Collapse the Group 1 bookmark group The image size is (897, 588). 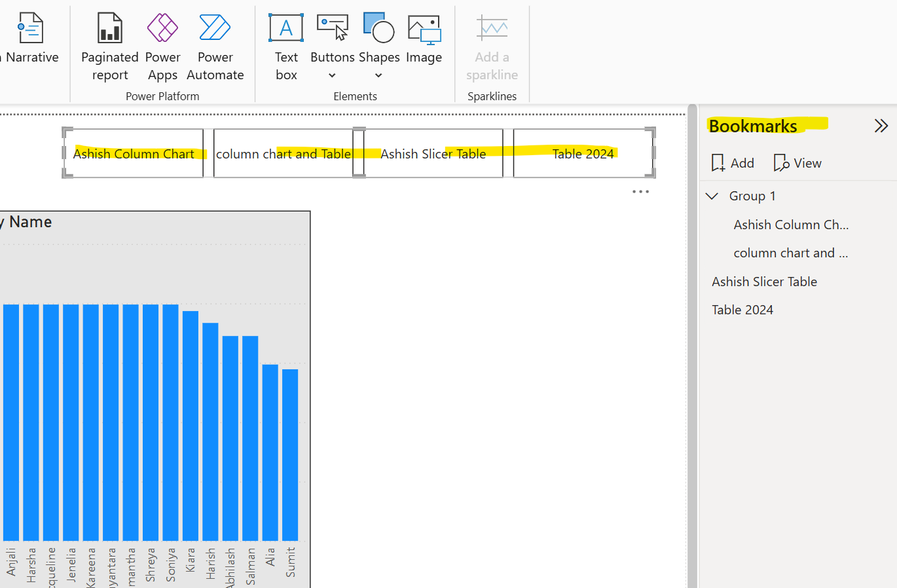point(712,195)
